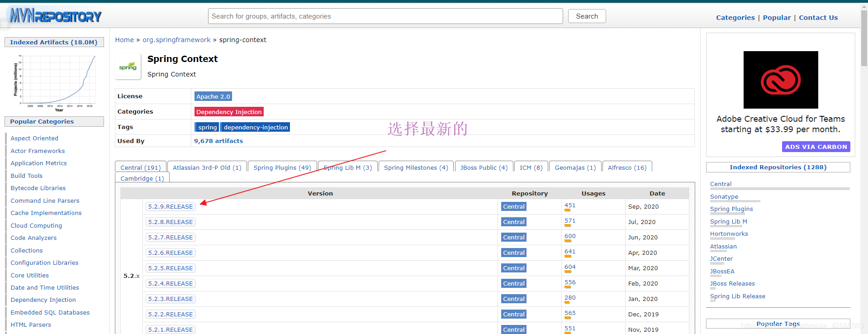
Task: Open version 5.2.8.RELEASE
Action: 171,222
